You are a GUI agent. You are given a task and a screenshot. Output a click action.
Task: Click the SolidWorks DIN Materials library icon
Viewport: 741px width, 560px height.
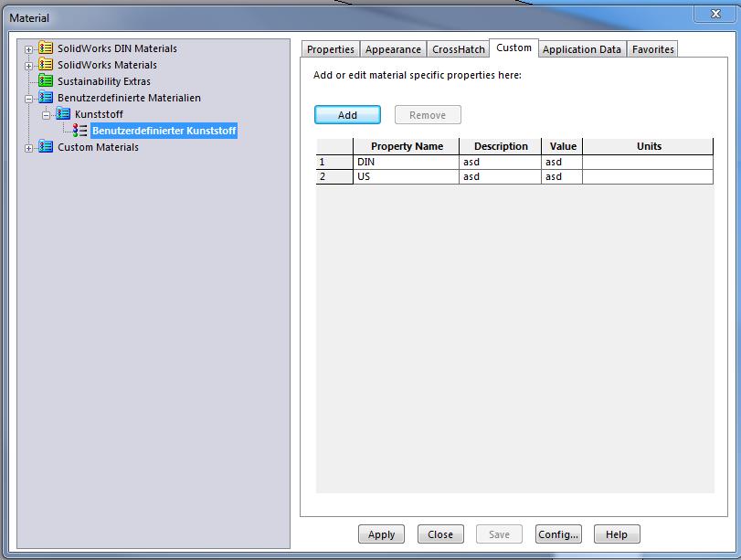[46, 48]
